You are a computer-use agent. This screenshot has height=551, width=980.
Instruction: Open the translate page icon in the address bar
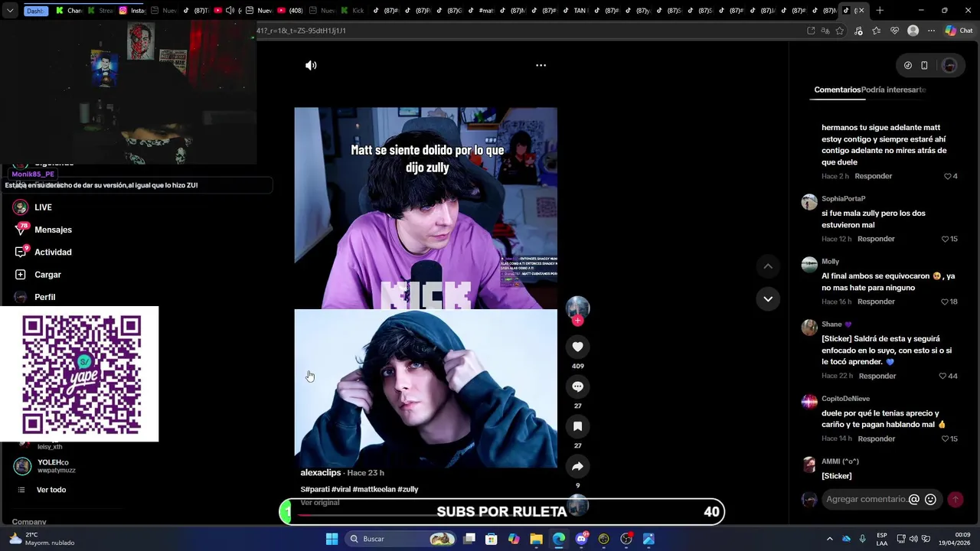click(x=825, y=31)
